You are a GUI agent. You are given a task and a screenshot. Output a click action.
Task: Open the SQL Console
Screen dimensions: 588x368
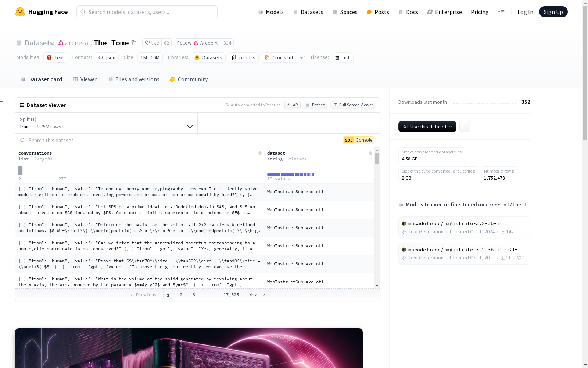point(358,140)
